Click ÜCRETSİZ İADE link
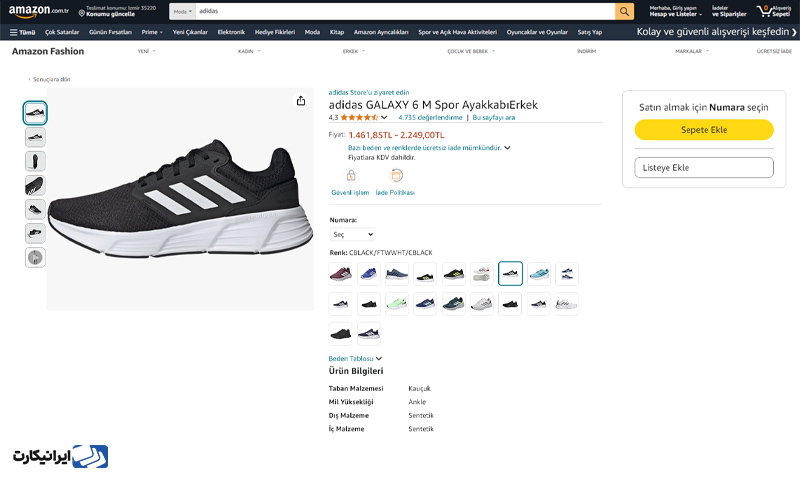 (x=774, y=51)
